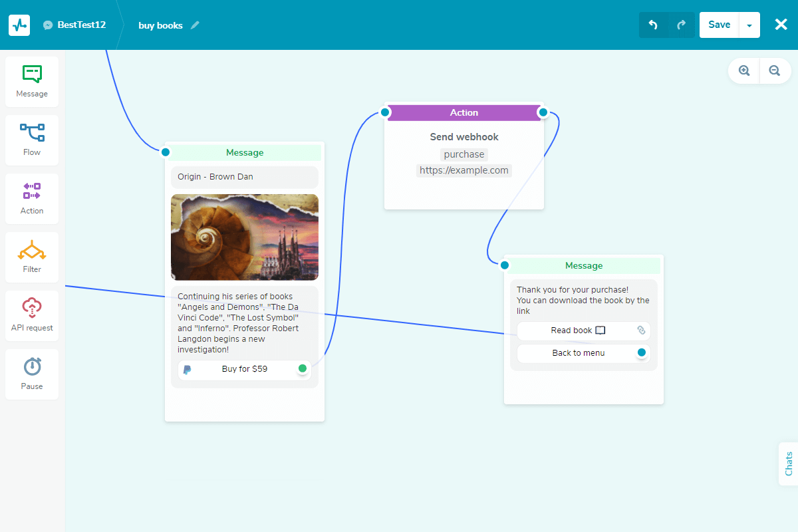Open the Chats side tab
798x532 pixels.
789,464
